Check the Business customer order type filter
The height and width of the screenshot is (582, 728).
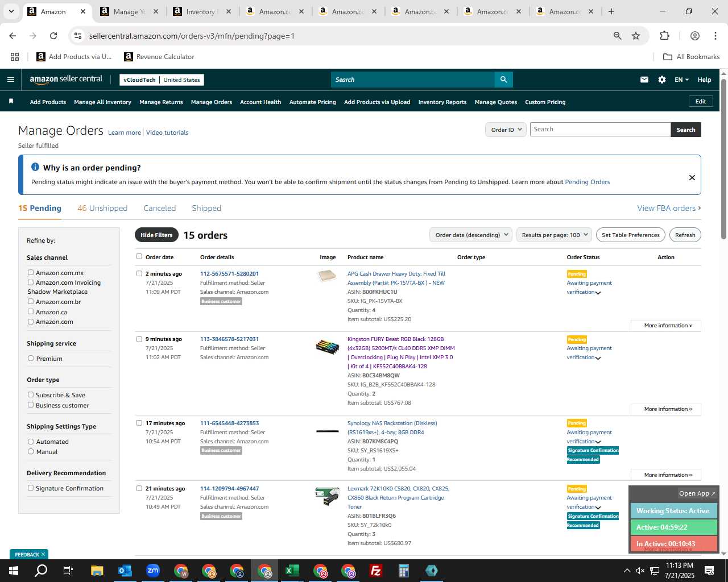tap(31, 405)
